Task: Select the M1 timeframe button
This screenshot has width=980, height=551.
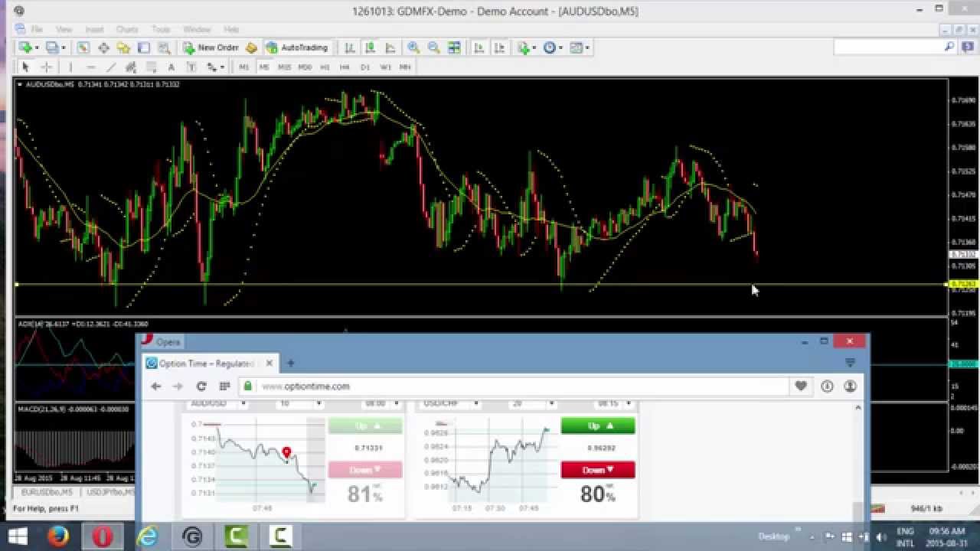Action: [243, 67]
